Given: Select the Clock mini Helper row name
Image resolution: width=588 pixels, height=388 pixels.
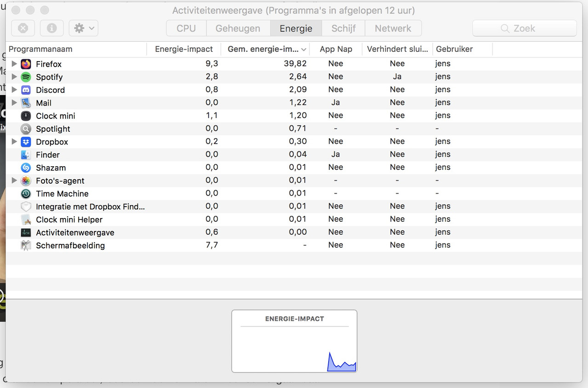Looking at the screenshot, I should [x=69, y=219].
